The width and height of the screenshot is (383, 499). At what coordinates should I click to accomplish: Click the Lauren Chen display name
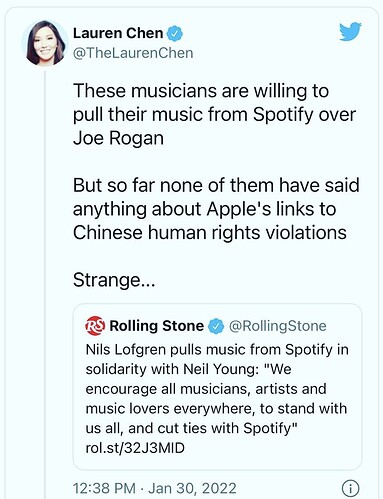point(118,33)
